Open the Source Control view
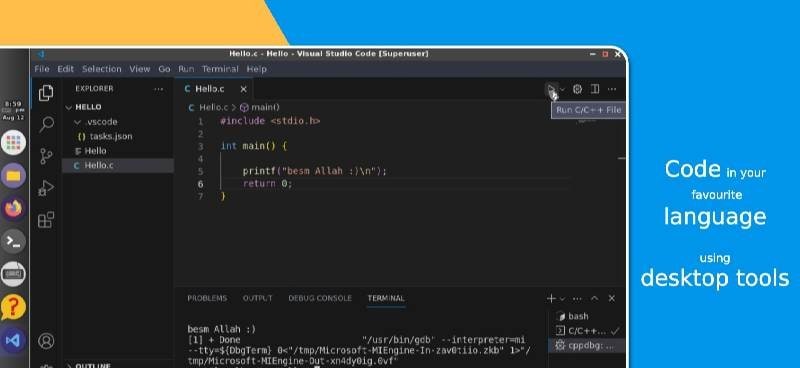Viewport: 800px width, 368px height. click(x=46, y=156)
